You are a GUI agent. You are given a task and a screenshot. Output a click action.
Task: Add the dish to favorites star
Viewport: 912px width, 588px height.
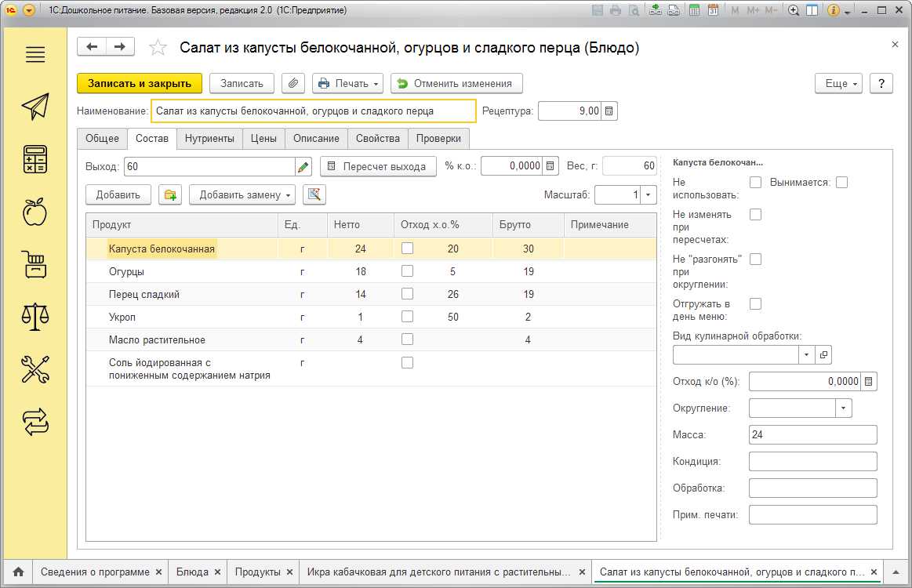click(158, 48)
